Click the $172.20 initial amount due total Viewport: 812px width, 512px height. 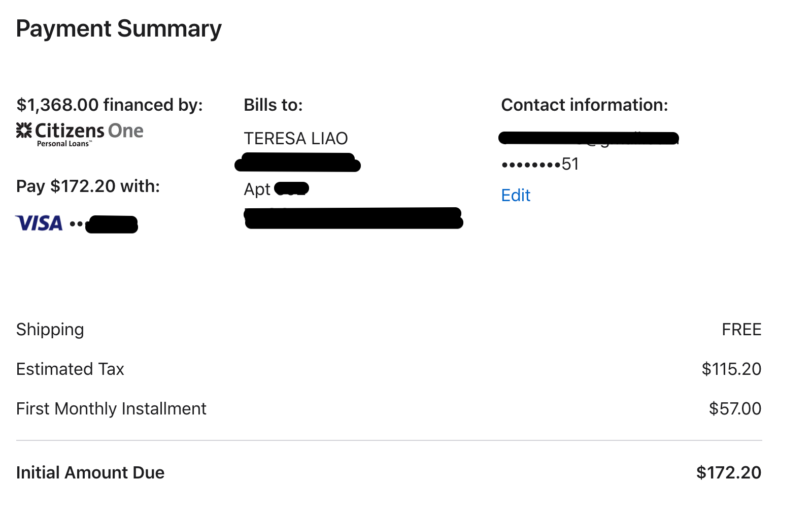coord(729,473)
